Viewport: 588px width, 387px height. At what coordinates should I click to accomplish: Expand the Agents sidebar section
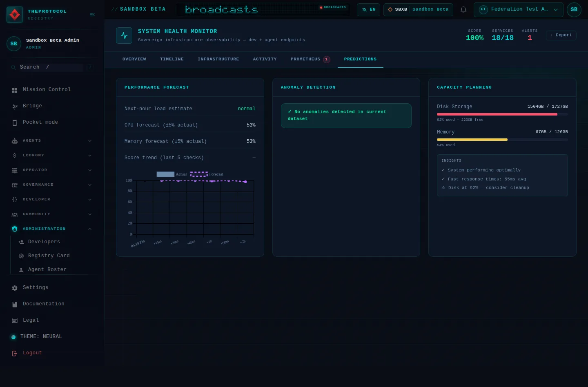pos(51,141)
